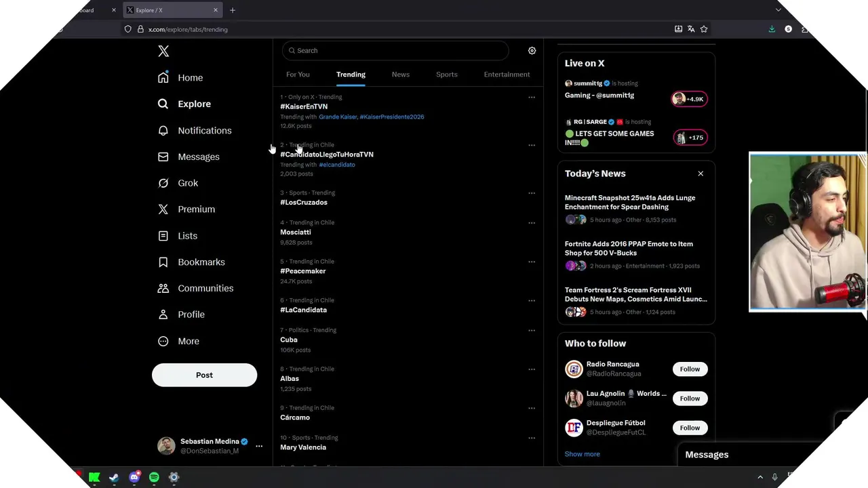The height and width of the screenshot is (488, 868).
Task: Open Minecraft Snapshot 25w41a news story
Action: click(x=630, y=202)
